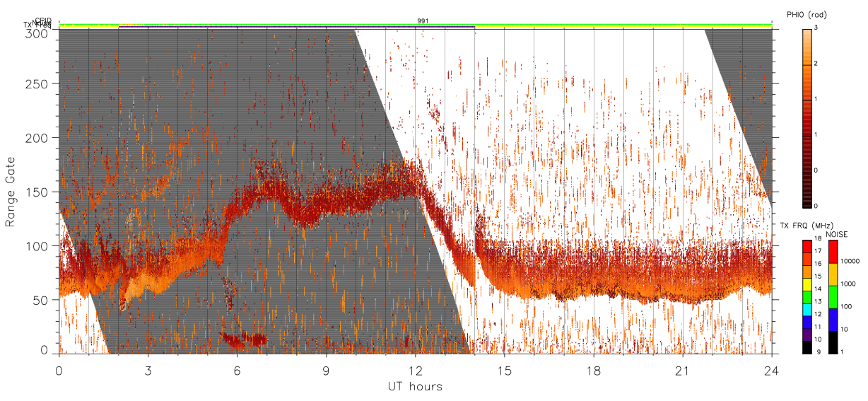The height and width of the screenshot is (401, 868).
Task: Click the green 13–14 MHz TX FRQ swatch
Action: pos(807,297)
